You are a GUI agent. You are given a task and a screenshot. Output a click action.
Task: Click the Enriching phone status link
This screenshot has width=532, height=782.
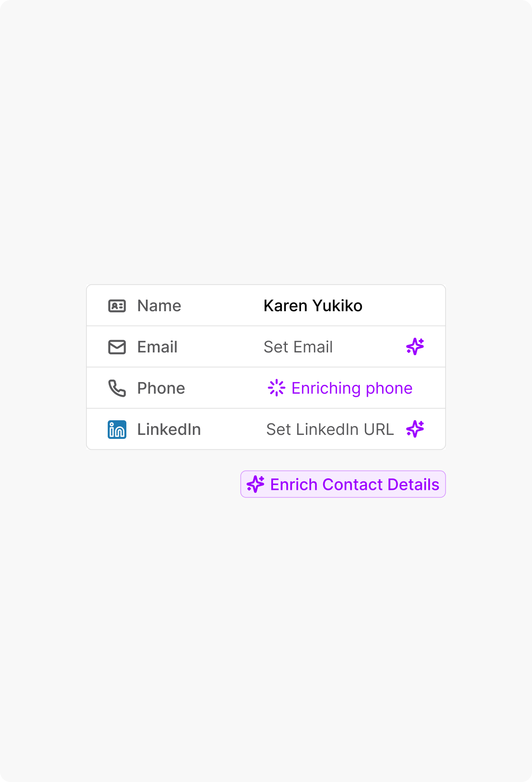[x=352, y=388]
